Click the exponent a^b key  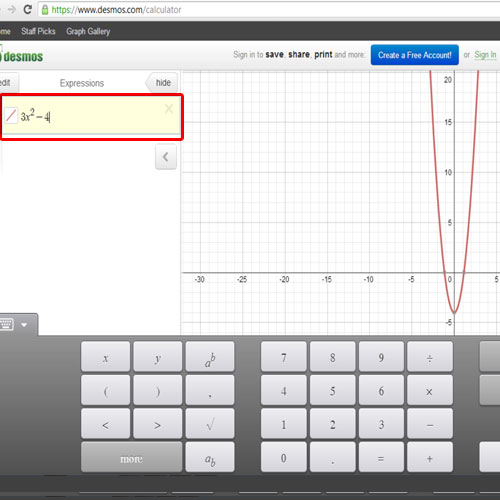coord(210,357)
